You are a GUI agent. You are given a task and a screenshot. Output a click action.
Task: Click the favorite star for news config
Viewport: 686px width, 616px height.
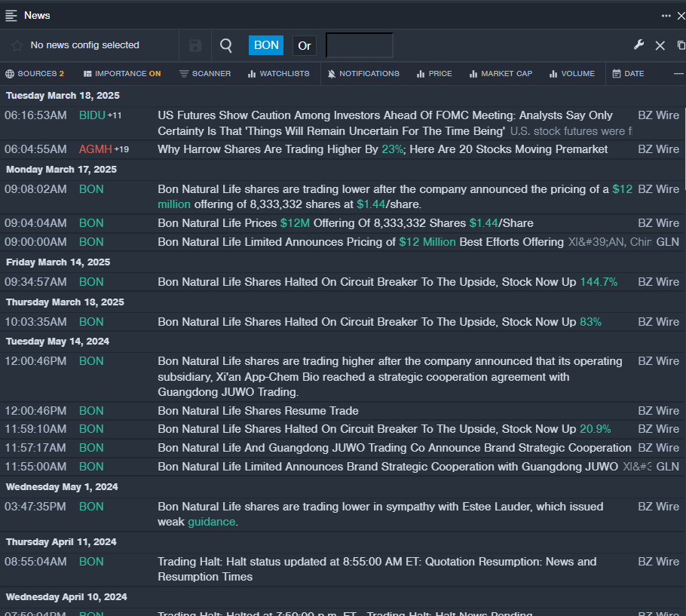[x=17, y=45]
